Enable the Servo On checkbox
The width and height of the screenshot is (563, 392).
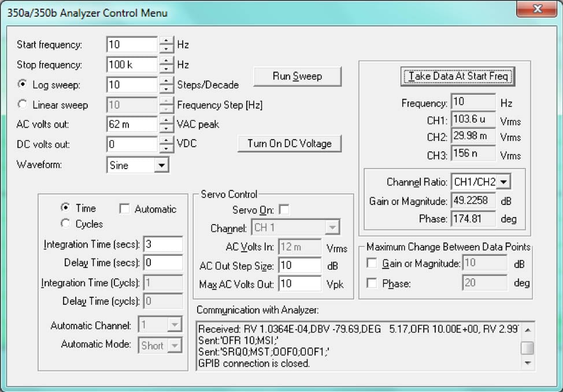[x=284, y=210]
